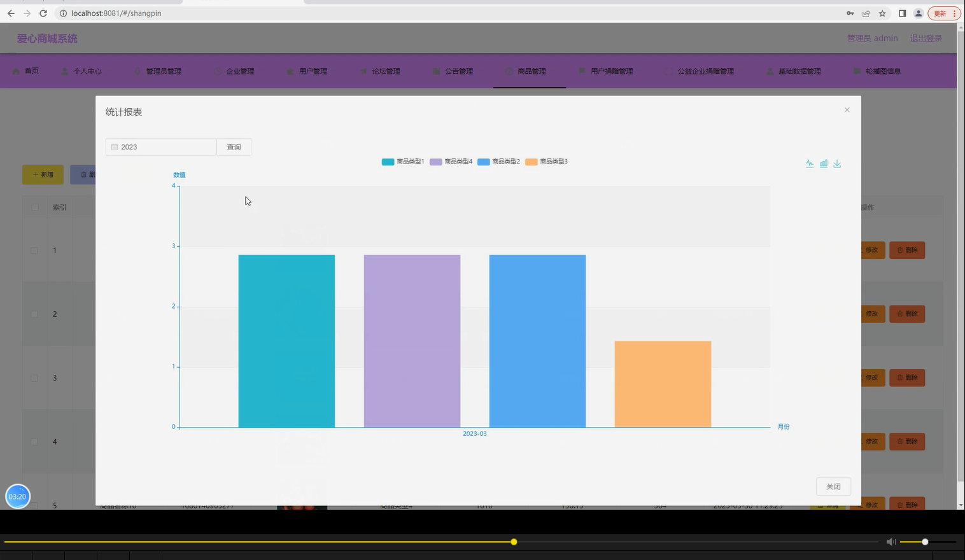
Task: Open 论坛管理 menu item
Action: pos(379,71)
